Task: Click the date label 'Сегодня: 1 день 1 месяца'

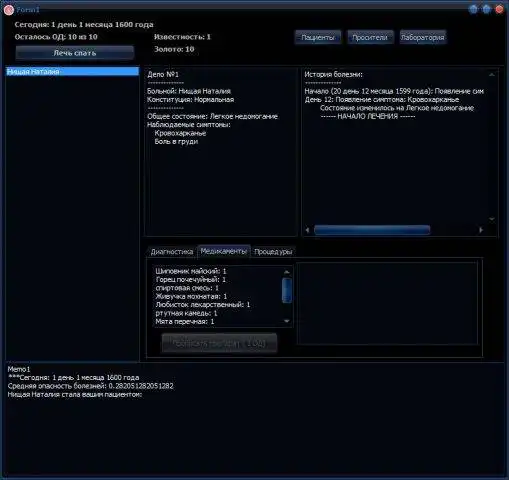Action: click(84, 24)
